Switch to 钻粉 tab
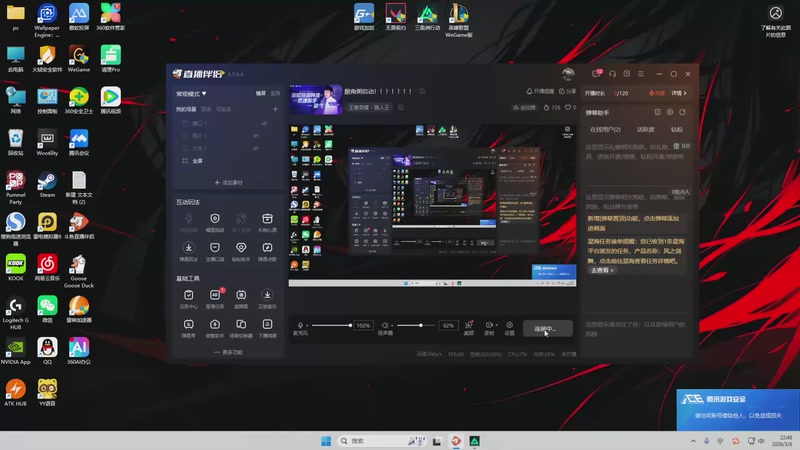The width and height of the screenshot is (800, 450). coord(677,130)
